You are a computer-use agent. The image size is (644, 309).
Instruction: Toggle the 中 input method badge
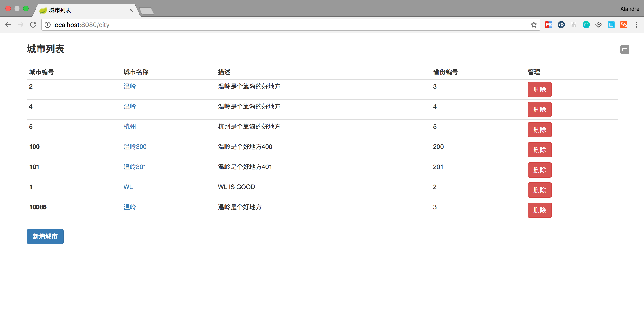tap(624, 49)
